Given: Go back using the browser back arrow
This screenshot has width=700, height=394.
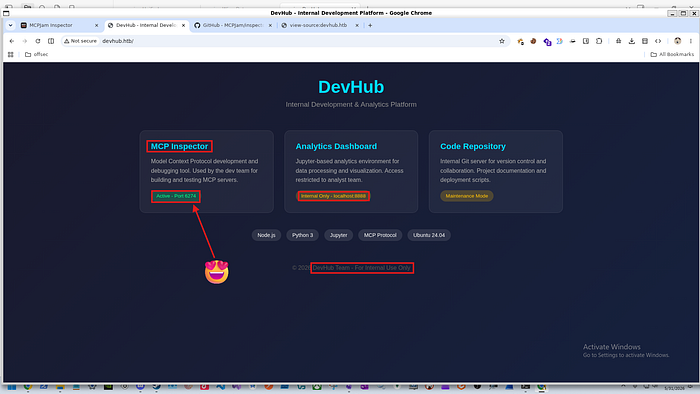Looking at the screenshot, I should 12,41.
